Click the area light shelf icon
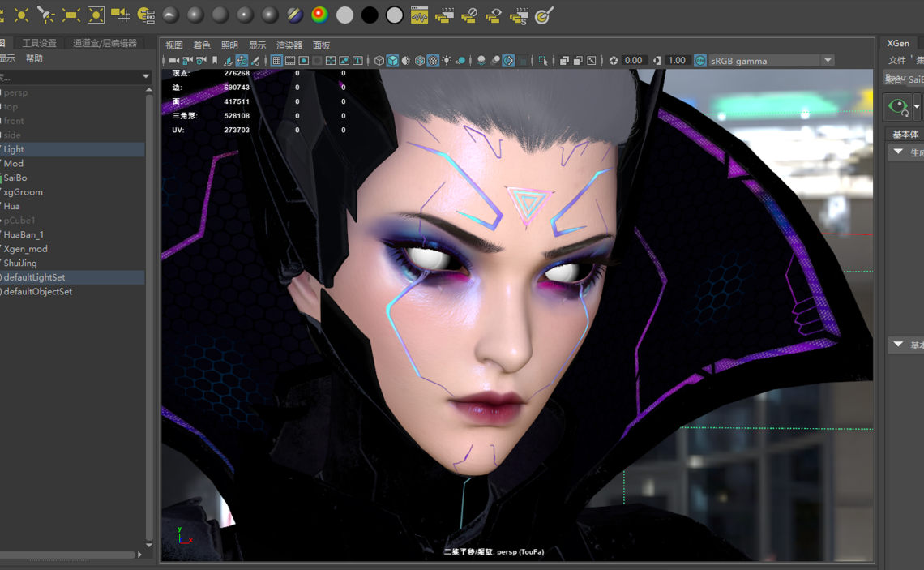 click(71, 15)
